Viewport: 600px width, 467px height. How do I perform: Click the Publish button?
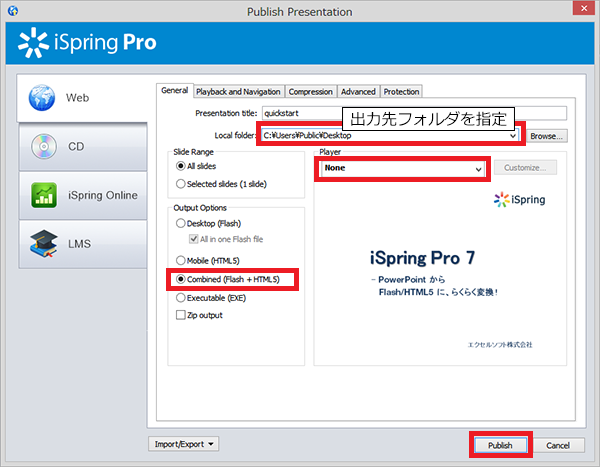point(500,445)
